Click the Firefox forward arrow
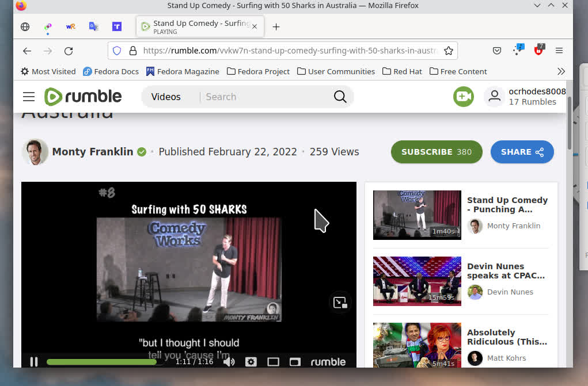Viewport: 588px width, 386px height. click(48, 51)
